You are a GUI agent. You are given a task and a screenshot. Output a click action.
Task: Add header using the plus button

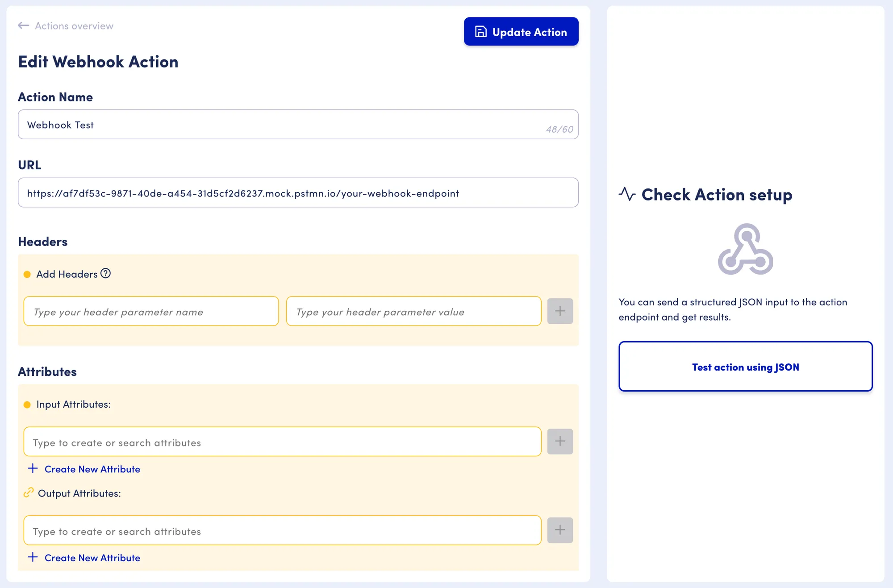tap(560, 311)
